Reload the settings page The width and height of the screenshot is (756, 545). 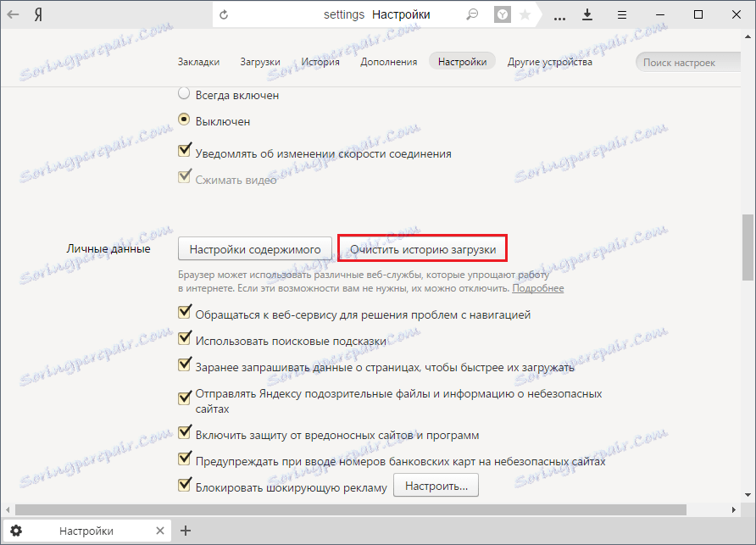[224, 14]
